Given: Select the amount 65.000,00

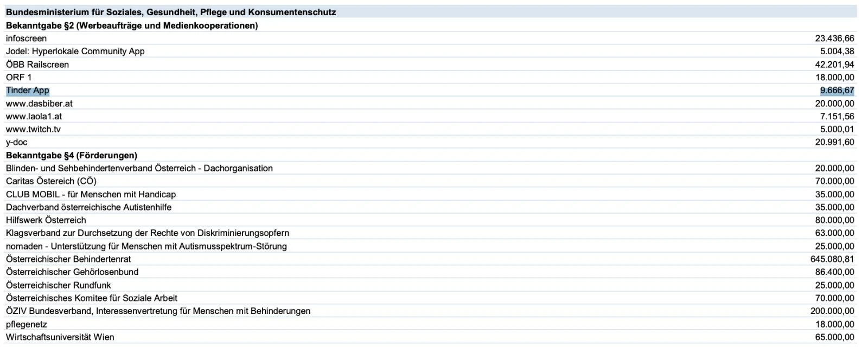Looking at the screenshot, I should click(x=834, y=337).
